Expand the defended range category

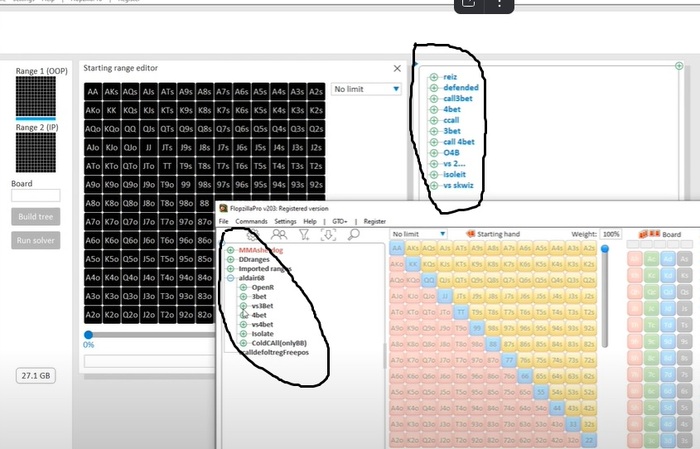tap(434, 87)
